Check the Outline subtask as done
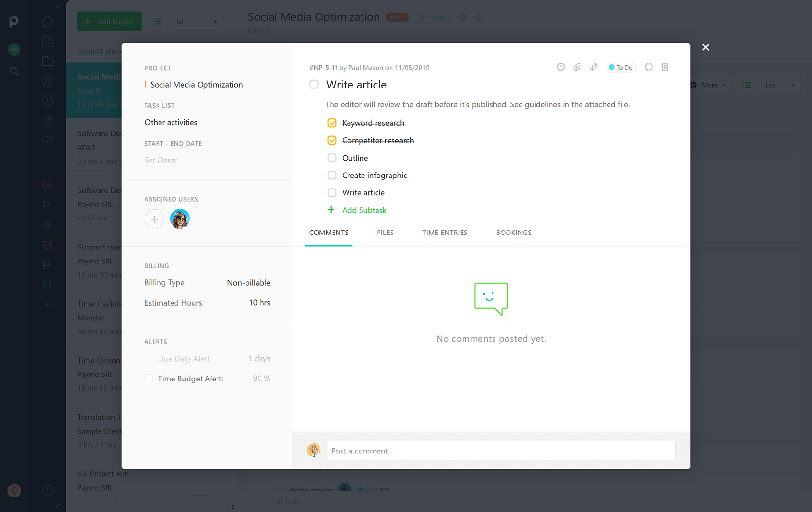 pyautogui.click(x=332, y=158)
